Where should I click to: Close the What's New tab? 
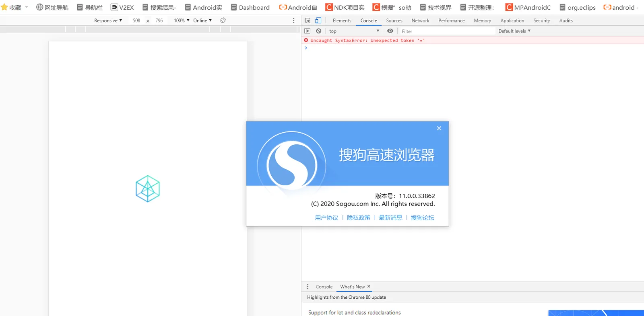[369, 286]
